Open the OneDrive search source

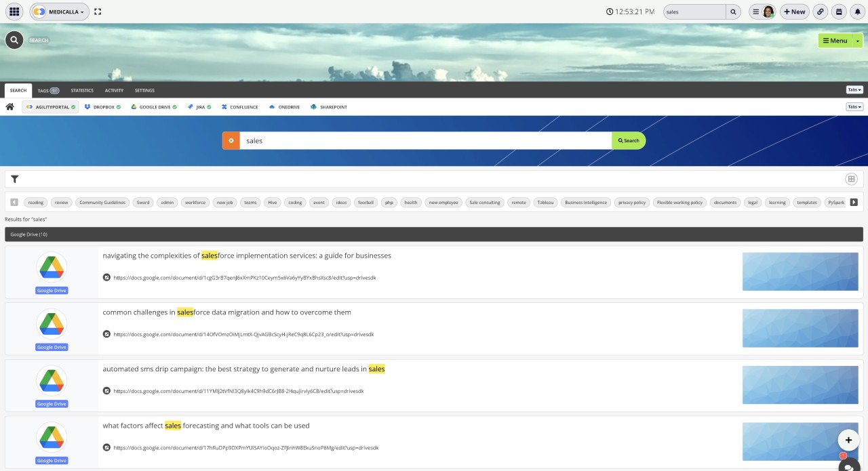272,106
